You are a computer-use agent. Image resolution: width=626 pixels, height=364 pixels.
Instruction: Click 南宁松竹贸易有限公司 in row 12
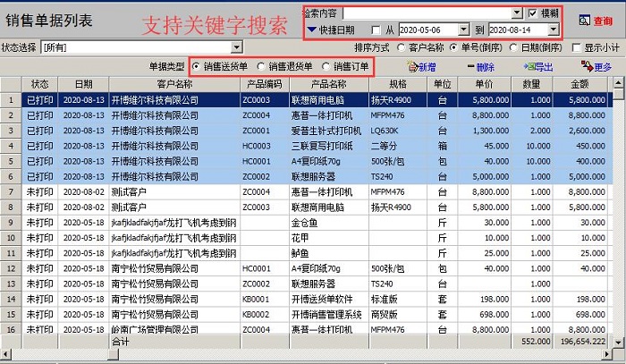[x=155, y=268]
